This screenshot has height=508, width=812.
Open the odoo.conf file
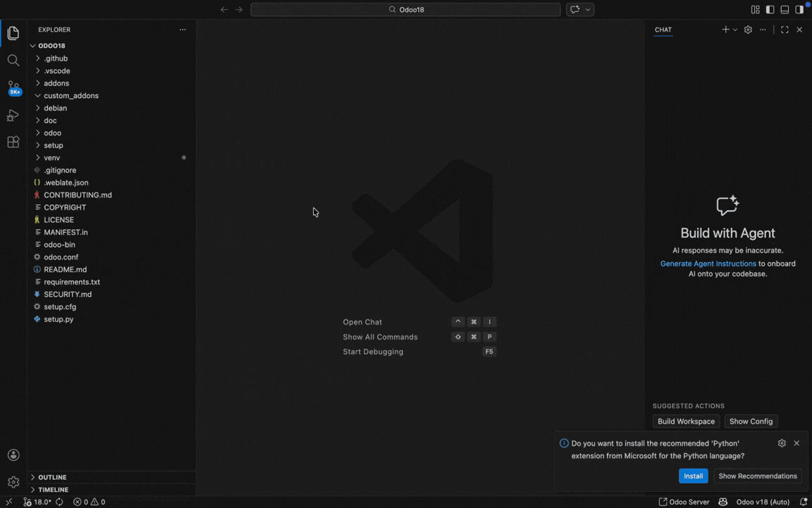tap(111, 257)
